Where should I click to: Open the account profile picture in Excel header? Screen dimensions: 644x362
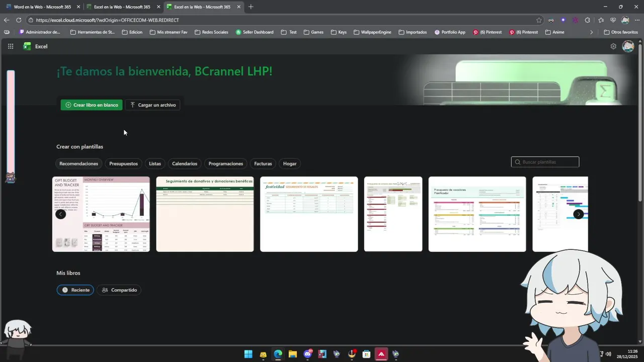(628, 46)
